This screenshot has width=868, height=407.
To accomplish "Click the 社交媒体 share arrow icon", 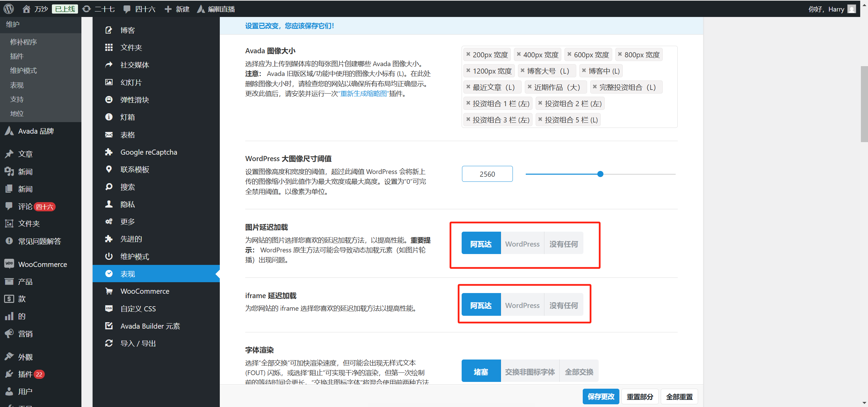I will point(109,65).
